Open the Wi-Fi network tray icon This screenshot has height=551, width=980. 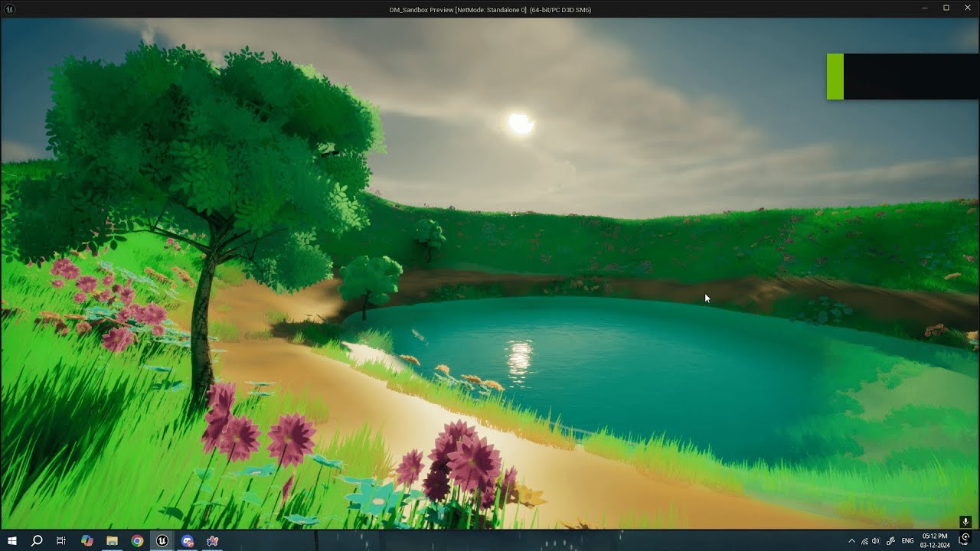tap(864, 541)
